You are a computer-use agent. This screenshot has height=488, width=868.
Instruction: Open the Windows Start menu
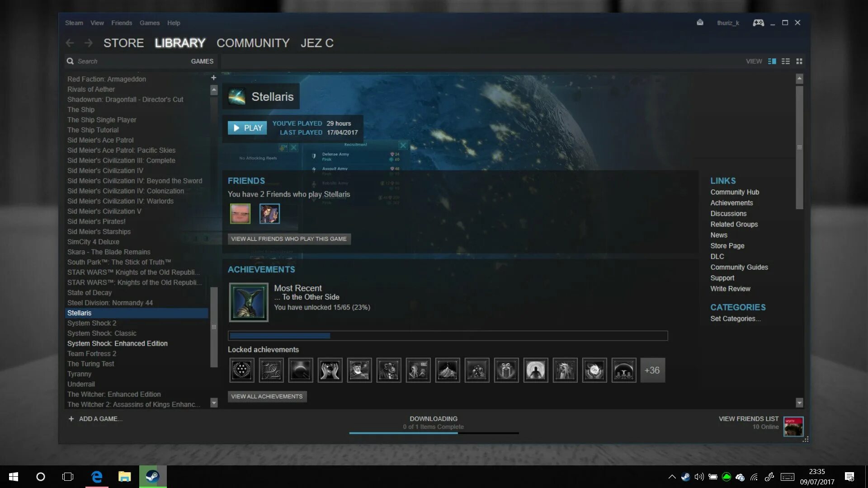(x=14, y=477)
